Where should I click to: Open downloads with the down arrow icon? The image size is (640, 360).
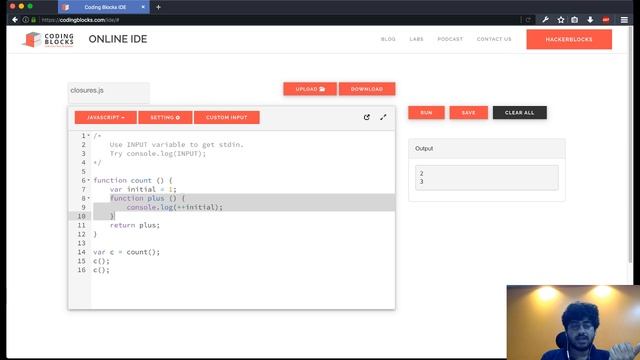pyautogui.click(x=590, y=20)
